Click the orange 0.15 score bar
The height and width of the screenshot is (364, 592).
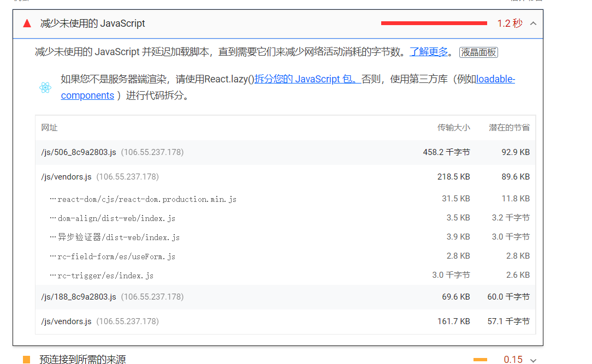tap(480, 360)
